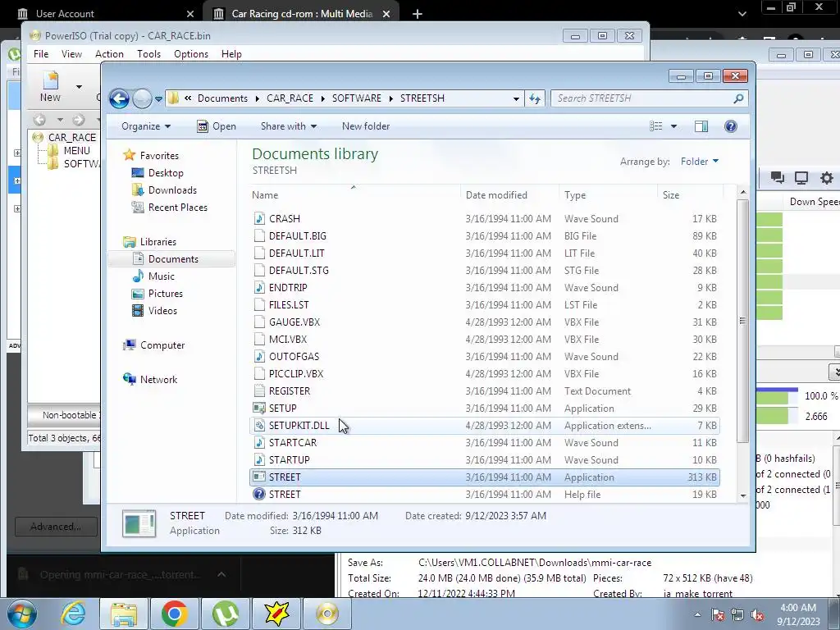Image resolution: width=840 pixels, height=630 pixels.
Task: Click the change view icon
Action: (656, 126)
